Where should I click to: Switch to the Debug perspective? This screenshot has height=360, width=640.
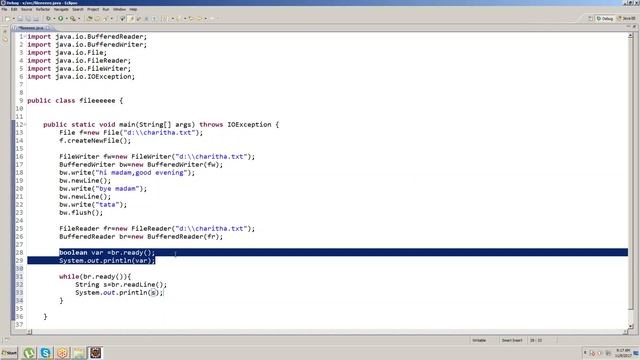coord(605,18)
